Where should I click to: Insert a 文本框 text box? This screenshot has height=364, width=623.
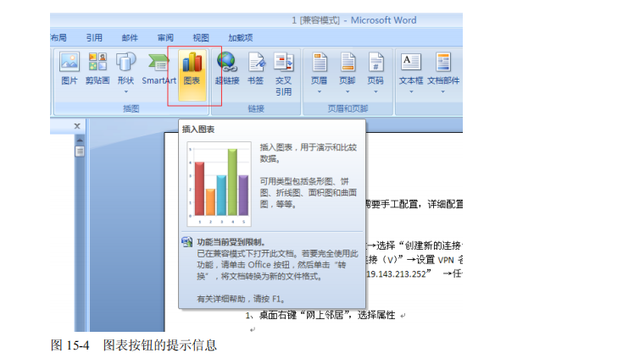[411, 69]
